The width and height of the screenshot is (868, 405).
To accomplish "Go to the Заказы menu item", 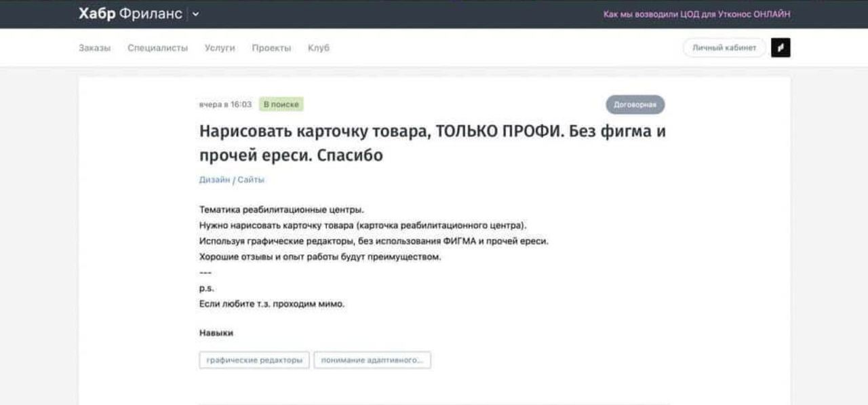I will [x=94, y=48].
